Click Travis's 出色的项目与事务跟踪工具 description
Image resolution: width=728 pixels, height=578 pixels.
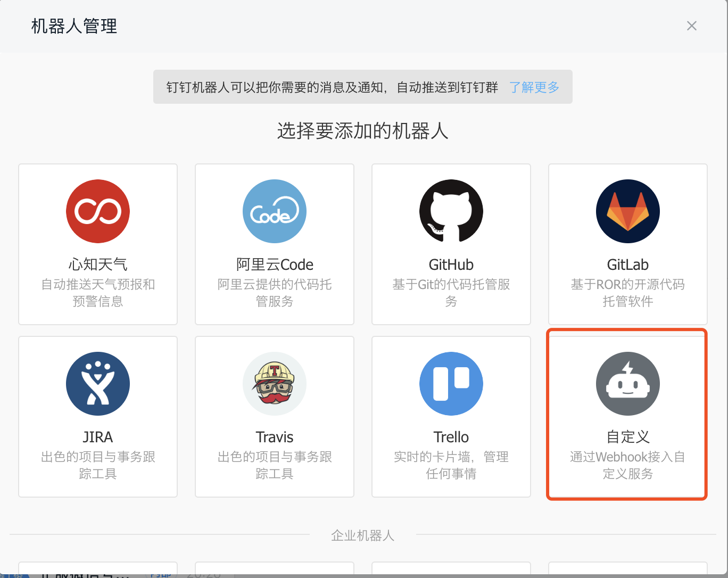click(275, 465)
